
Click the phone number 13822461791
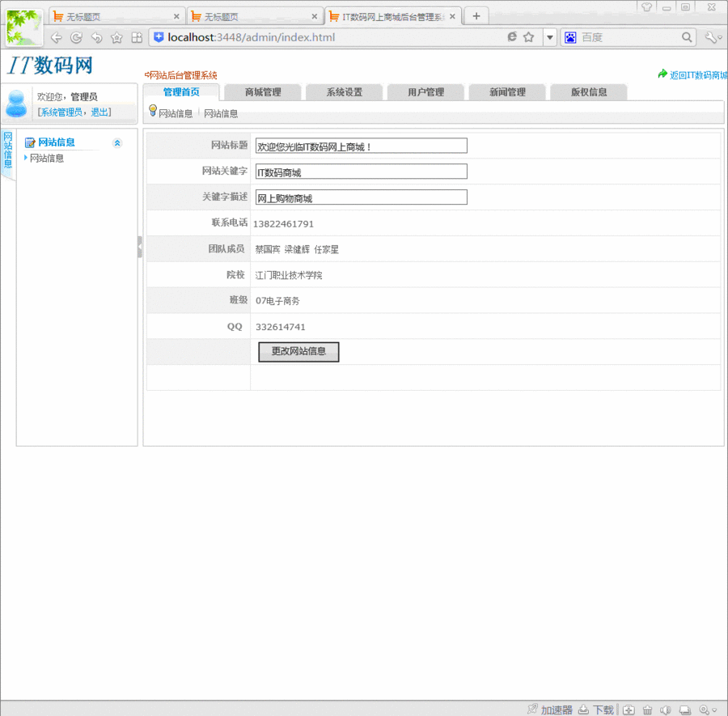click(x=283, y=224)
